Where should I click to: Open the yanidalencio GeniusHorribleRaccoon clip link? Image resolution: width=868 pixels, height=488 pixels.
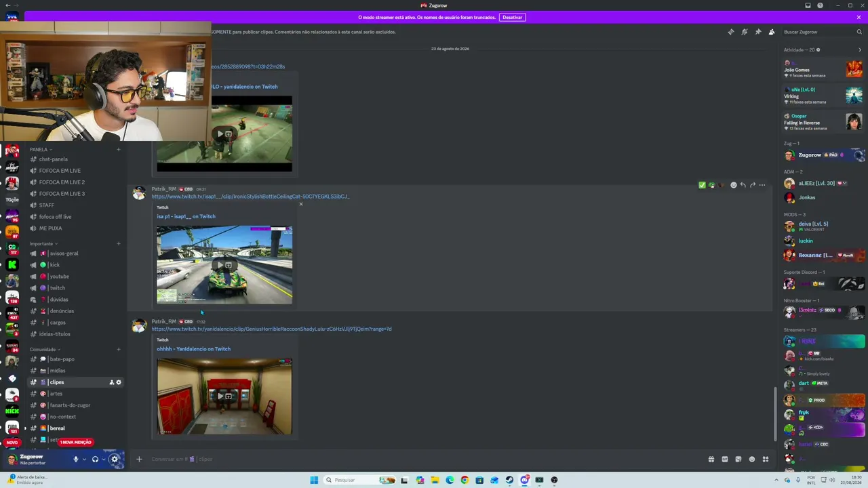tap(271, 329)
